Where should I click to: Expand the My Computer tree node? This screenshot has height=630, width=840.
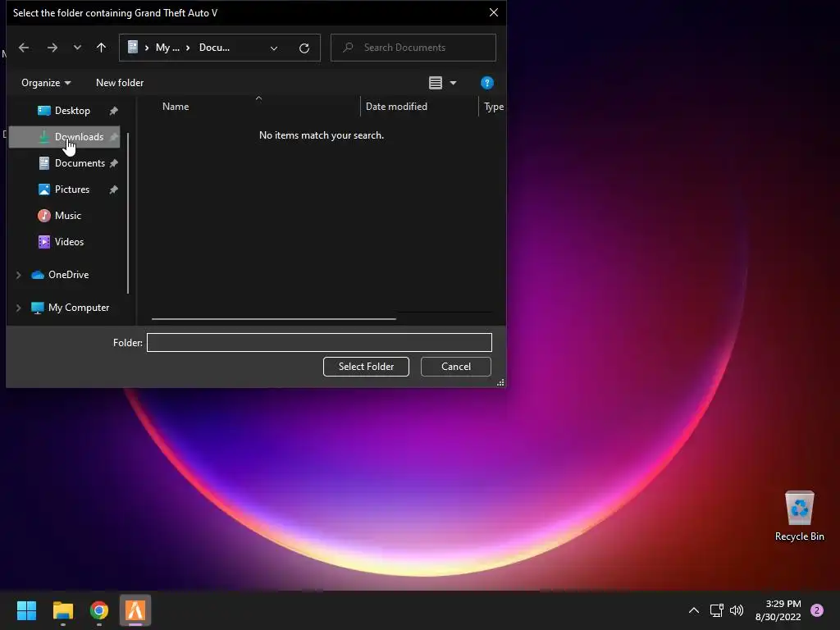point(19,308)
